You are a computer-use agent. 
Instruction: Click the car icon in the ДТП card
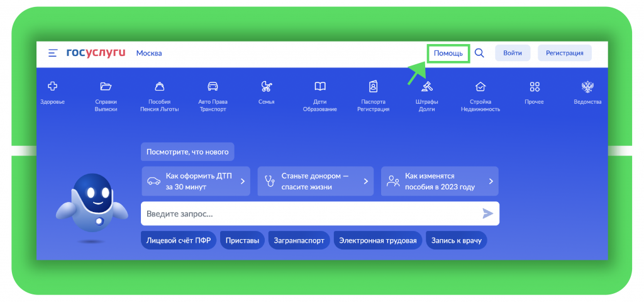point(154,181)
